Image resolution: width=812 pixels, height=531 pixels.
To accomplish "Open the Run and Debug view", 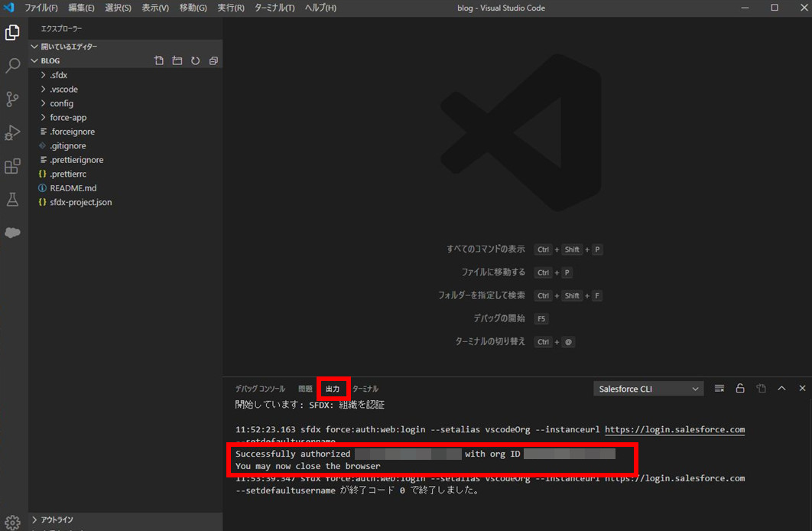I will click(12, 133).
